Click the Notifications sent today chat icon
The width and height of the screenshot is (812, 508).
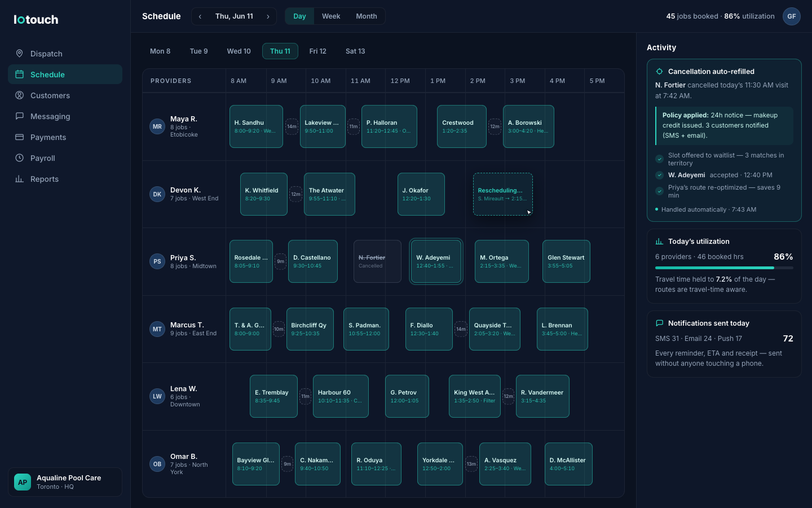point(659,323)
